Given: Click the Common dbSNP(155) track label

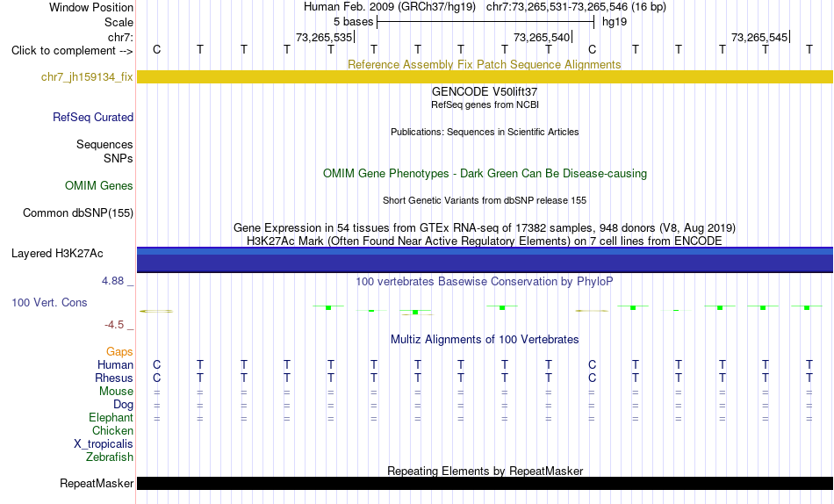Looking at the screenshot, I should 78,212.
